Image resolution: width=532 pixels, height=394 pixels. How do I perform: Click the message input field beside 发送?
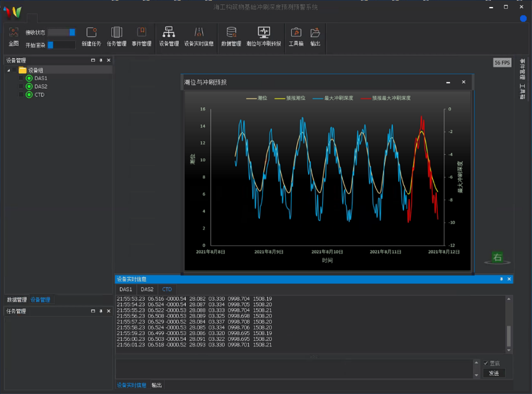click(x=294, y=369)
